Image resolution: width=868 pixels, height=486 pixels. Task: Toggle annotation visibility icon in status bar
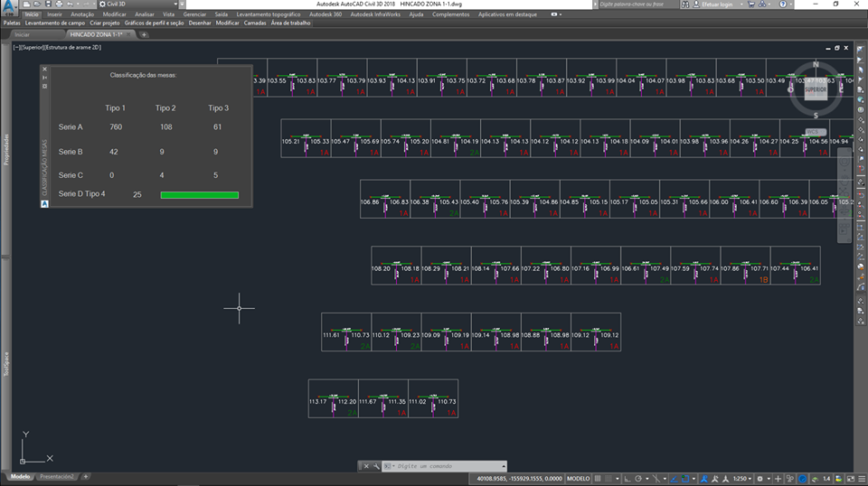pos(704,479)
